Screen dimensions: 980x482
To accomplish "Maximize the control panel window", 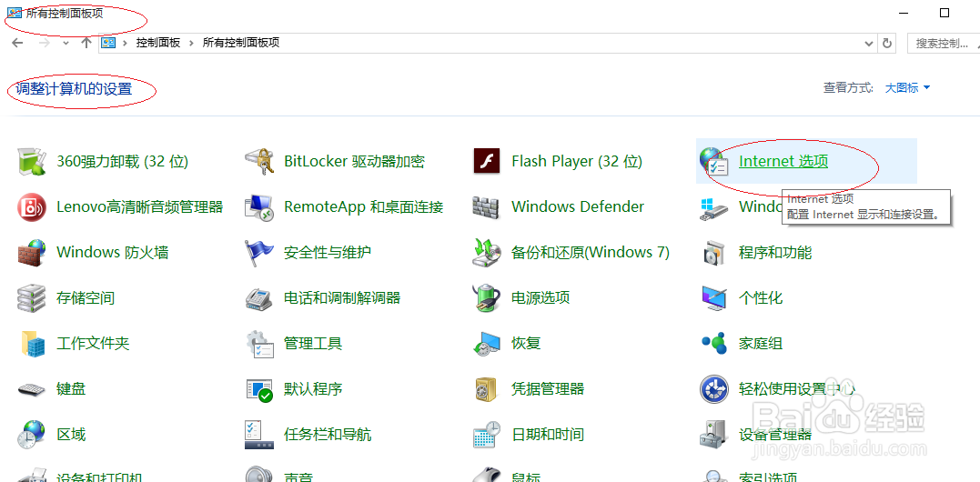I will click(945, 13).
